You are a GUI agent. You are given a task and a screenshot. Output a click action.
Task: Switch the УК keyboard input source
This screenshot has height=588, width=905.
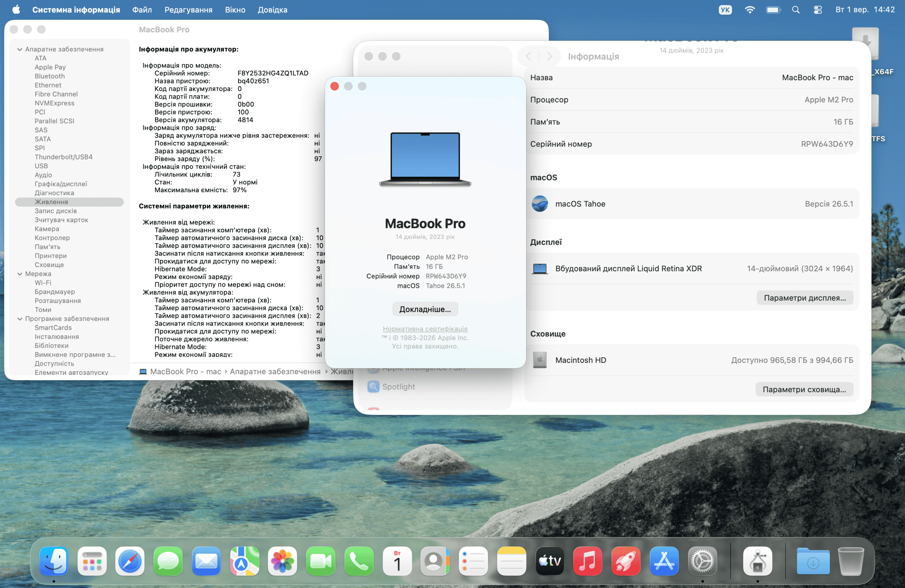tap(725, 10)
